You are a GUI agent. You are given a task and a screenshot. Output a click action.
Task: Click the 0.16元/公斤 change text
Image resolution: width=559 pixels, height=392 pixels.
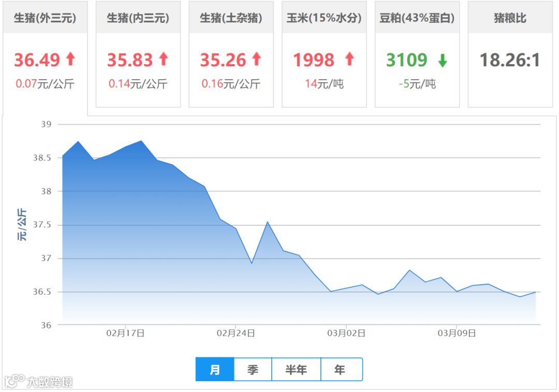231,84
